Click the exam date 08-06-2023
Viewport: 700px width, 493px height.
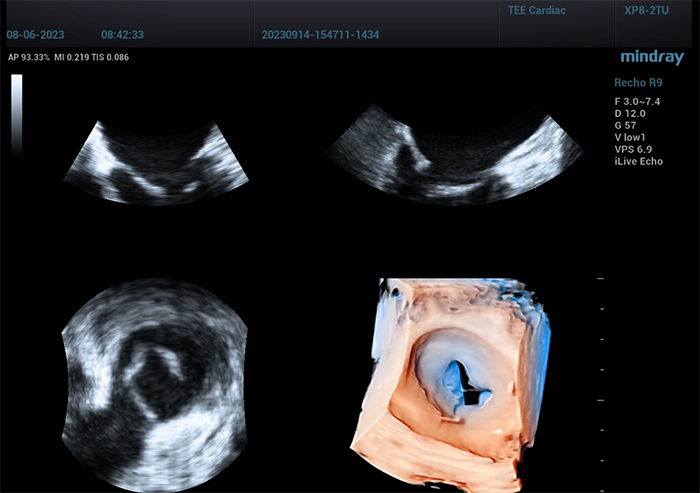pyautogui.click(x=37, y=33)
